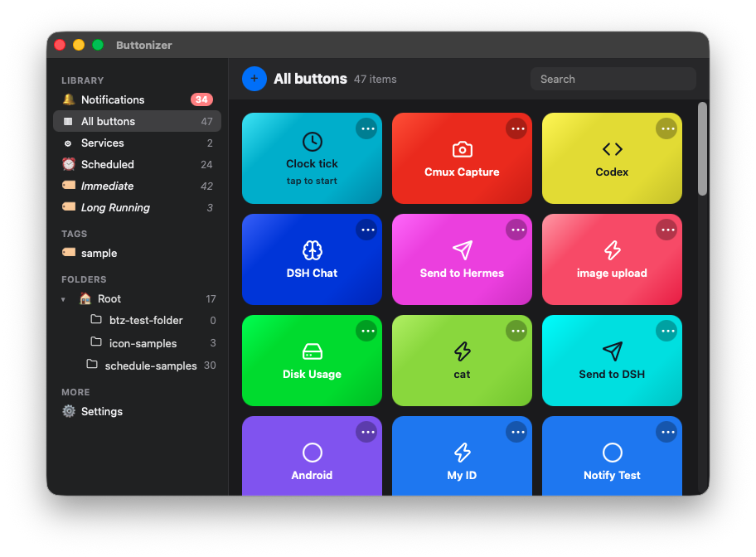The image size is (756, 557).
Task: Open the Codex card's ellipsis menu
Action: [666, 128]
